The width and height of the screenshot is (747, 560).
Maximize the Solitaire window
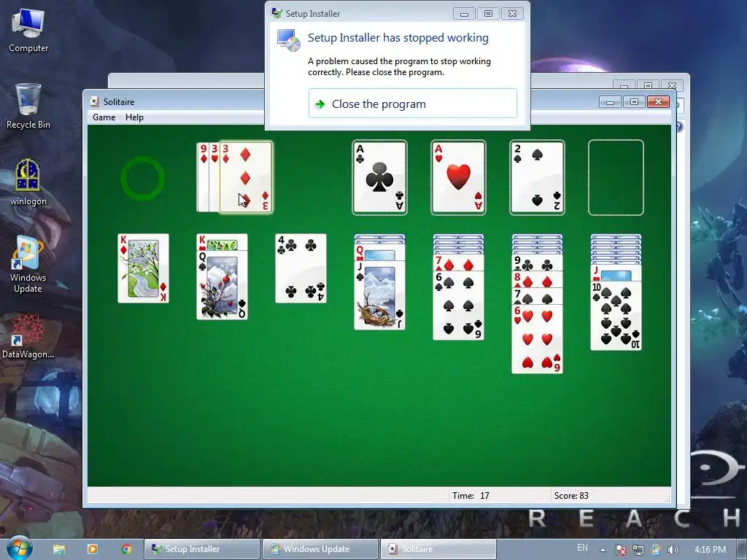click(x=634, y=102)
